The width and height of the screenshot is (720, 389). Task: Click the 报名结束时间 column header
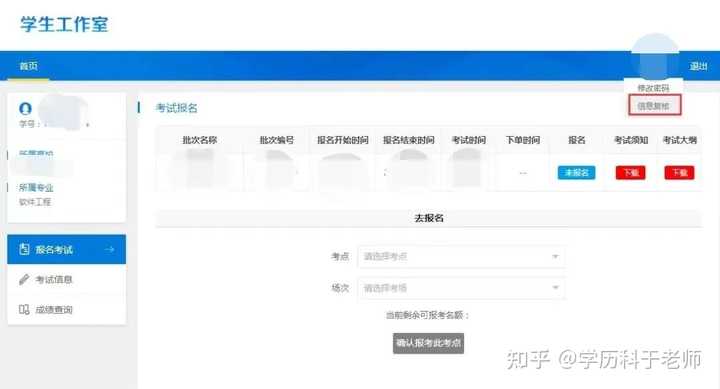coord(409,140)
